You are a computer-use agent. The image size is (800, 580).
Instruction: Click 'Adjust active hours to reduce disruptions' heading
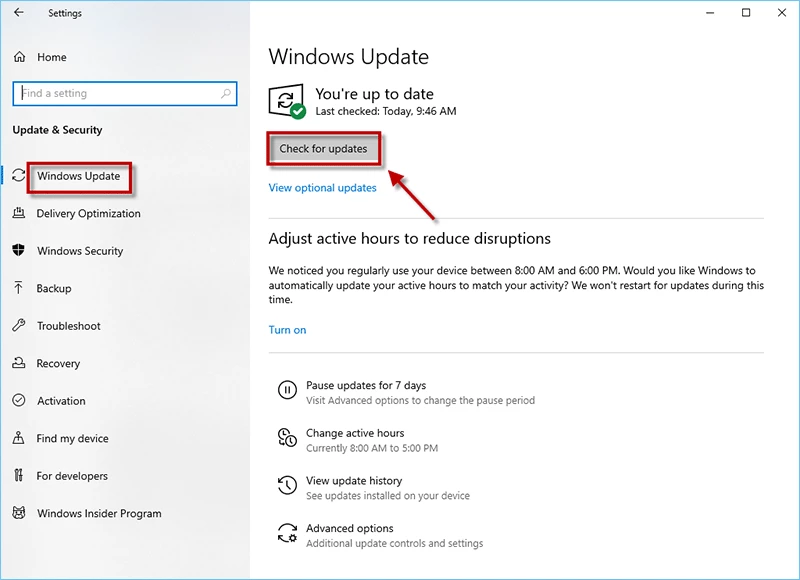410,239
